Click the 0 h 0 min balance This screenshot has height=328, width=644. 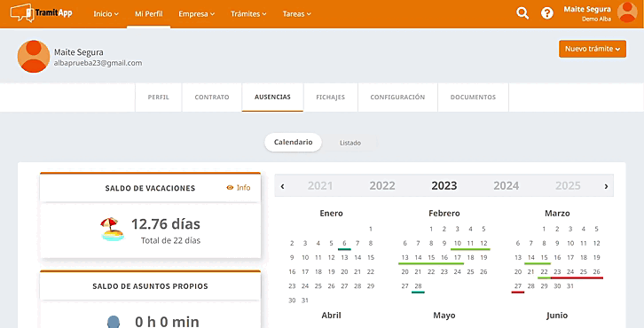tap(167, 321)
